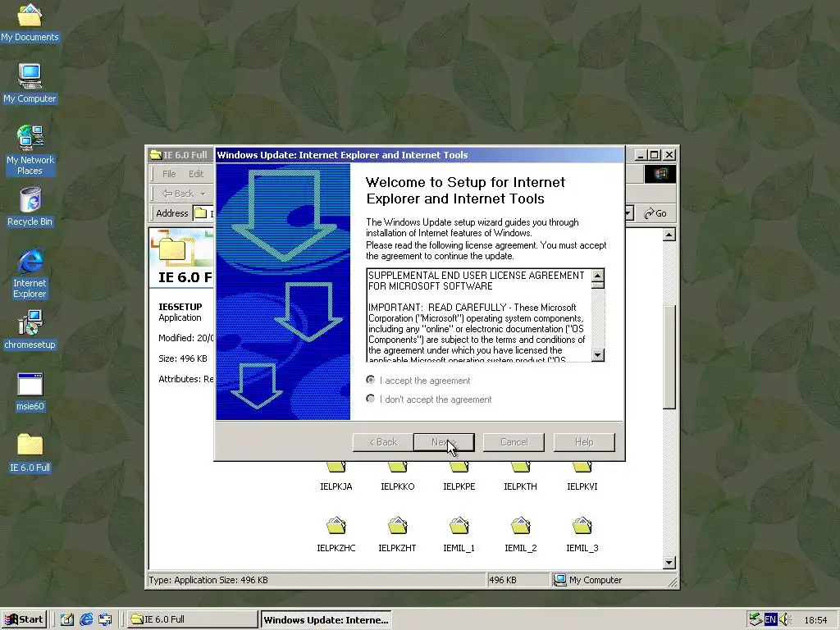Viewport: 840px width, 630px height.
Task: Select the IELPKPE folder
Action: tap(459, 475)
